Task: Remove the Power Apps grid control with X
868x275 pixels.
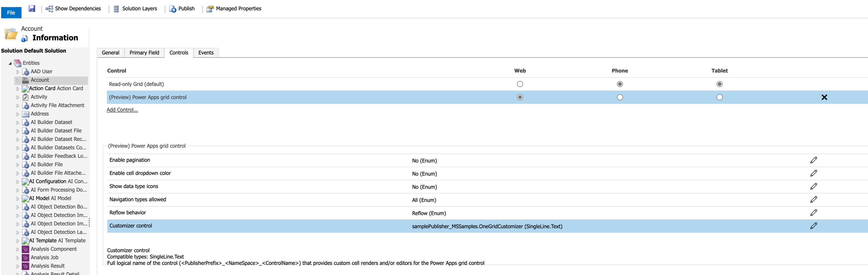Action: [824, 97]
